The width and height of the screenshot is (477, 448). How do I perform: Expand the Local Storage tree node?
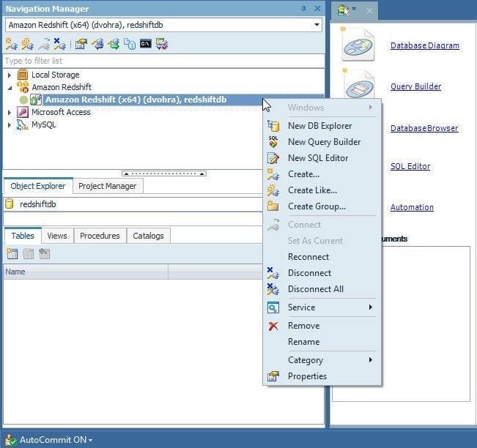tap(10, 75)
